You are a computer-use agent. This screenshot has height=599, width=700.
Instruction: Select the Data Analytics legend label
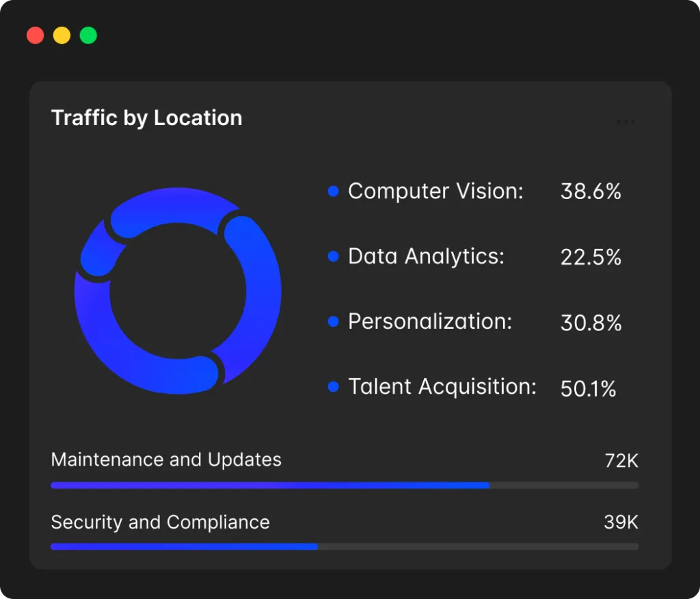pos(426,256)
